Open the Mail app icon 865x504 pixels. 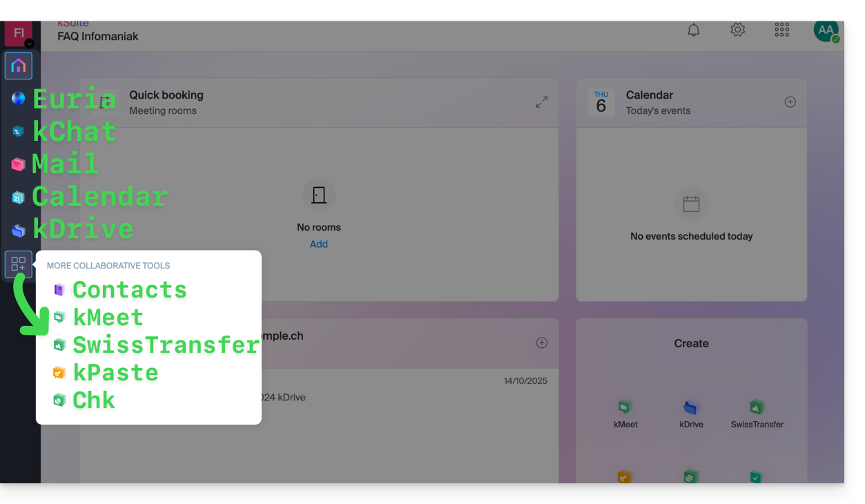19,164
